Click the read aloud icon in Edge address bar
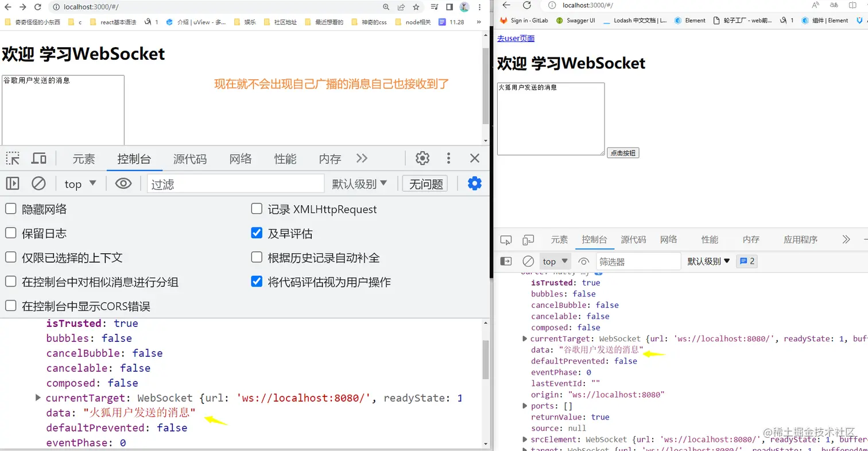This screenshot has width=868, height=451. coord(816,5)
